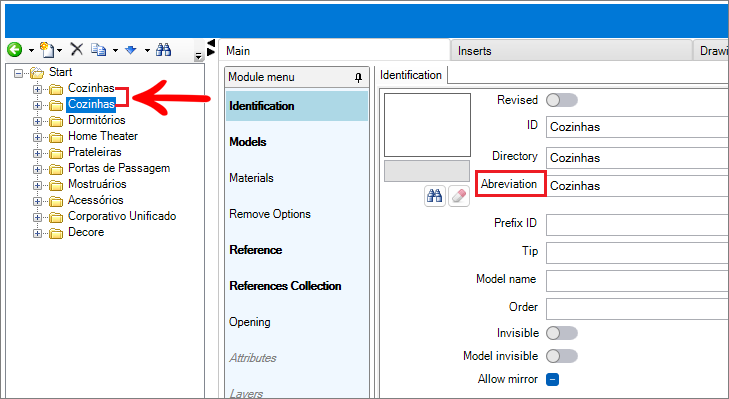
Task: Click the Abreviation input field
Action: tap(637, 186)
